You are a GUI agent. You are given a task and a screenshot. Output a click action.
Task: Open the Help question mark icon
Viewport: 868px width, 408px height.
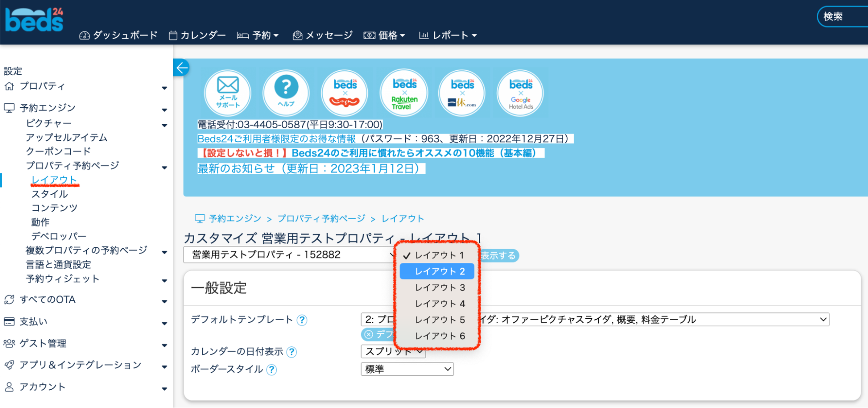(286, 93)
